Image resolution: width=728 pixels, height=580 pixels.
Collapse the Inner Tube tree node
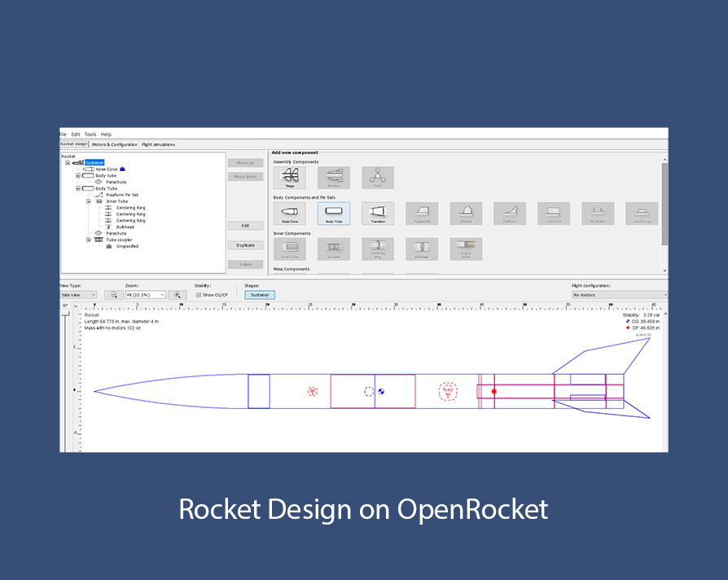click(x=89, y=201)
